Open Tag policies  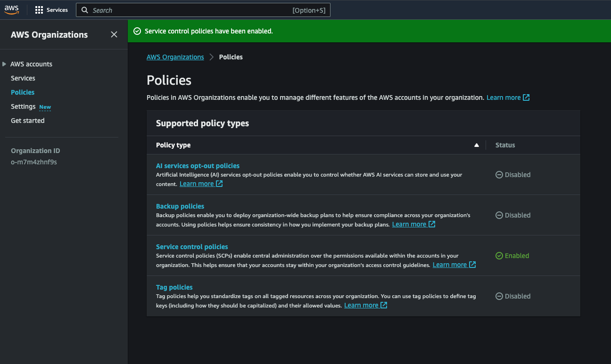tap(174, 287)
